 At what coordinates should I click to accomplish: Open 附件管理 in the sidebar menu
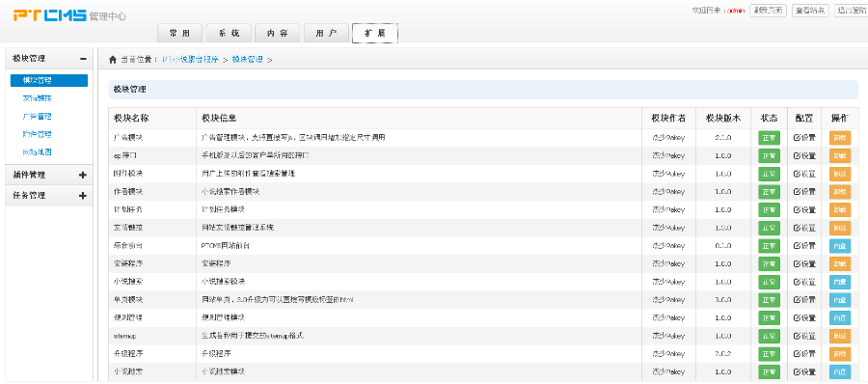[37, 134]
